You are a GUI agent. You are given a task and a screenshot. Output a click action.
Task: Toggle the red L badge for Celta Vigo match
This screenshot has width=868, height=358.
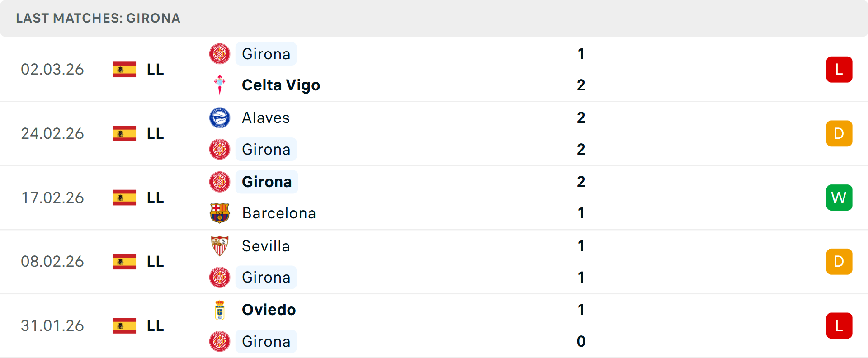839,69
